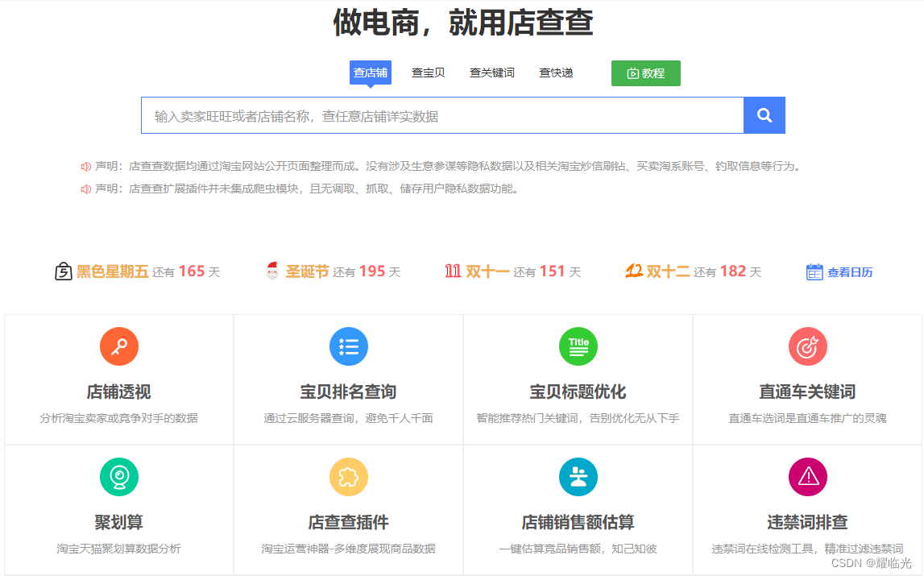Click the 黑色星期五 countdown label
The width and height of the screenshot is (924, 576).
tap(112, 271)
